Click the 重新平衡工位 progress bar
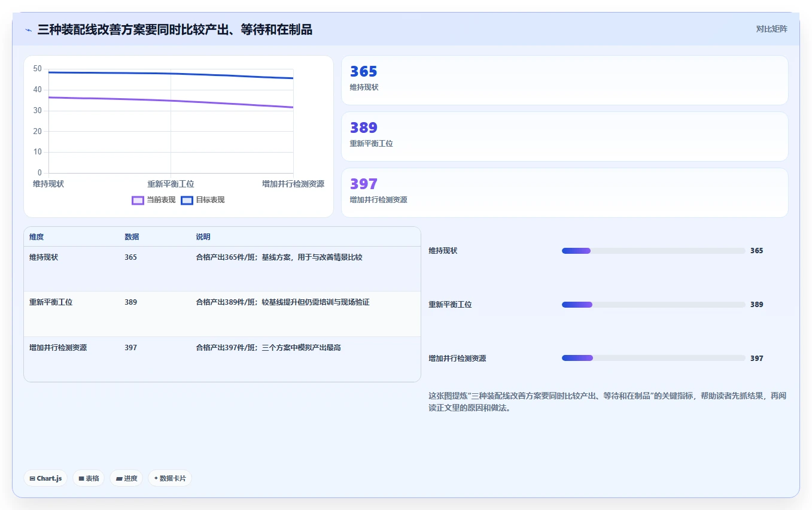The image size is (812, 510). pyautogui.click(x=653, y=305)
